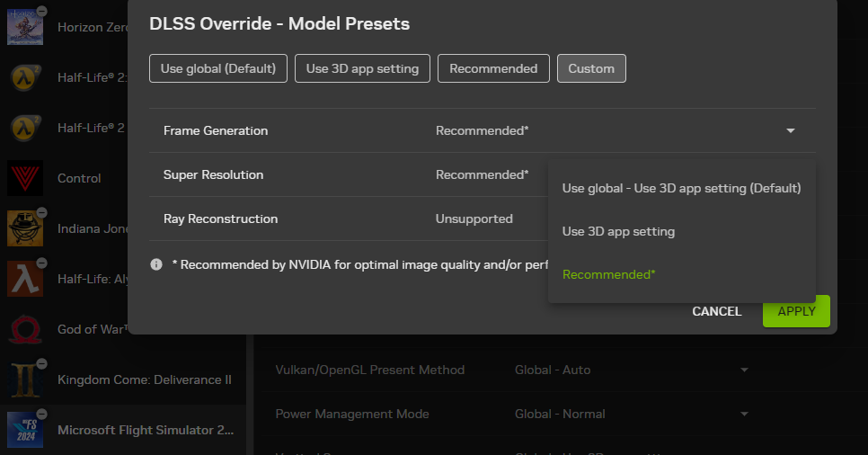Viewport: 868px width, 455px height.
Task: Click the info icon beside the NVIDIA note
Action: tap(156, 264)
